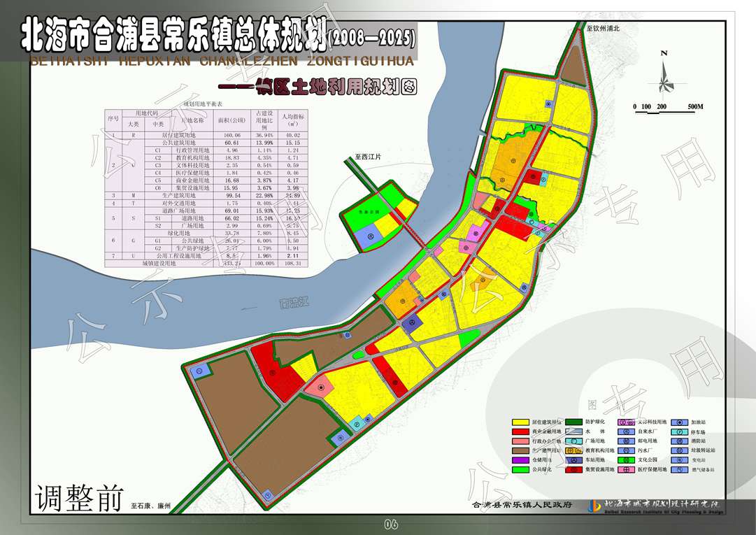Click the 消防站 legend icon
This screenshot has width=756, height=535.
click(x=679, y=441)
